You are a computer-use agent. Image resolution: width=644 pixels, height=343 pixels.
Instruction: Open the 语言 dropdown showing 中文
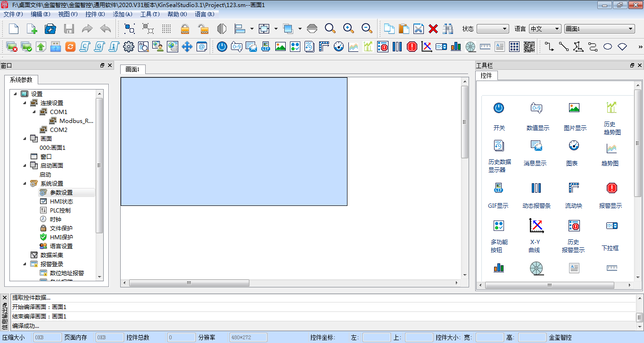pyautogui.click(x=545, y=29)
